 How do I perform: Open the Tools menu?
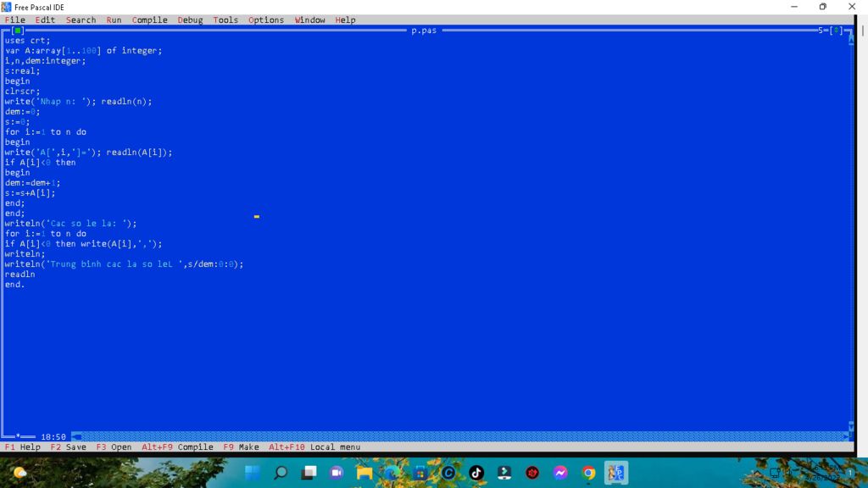(225, 20)
